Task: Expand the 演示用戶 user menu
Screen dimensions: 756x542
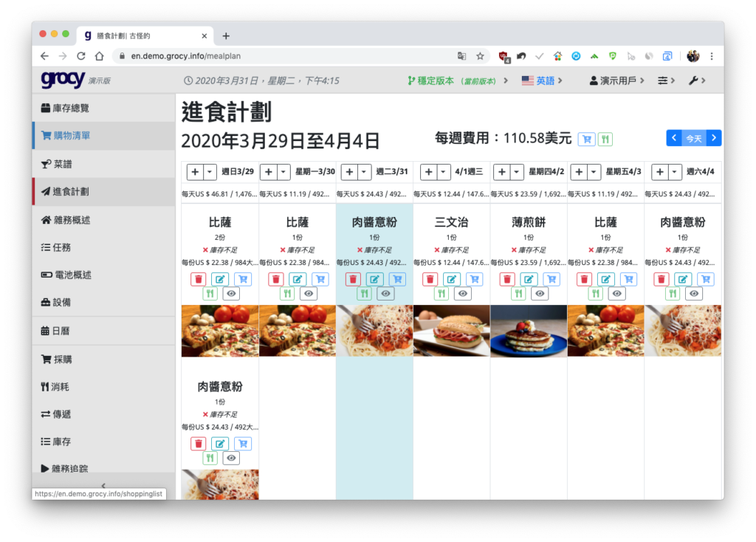Action: click(x=616, y=80)
